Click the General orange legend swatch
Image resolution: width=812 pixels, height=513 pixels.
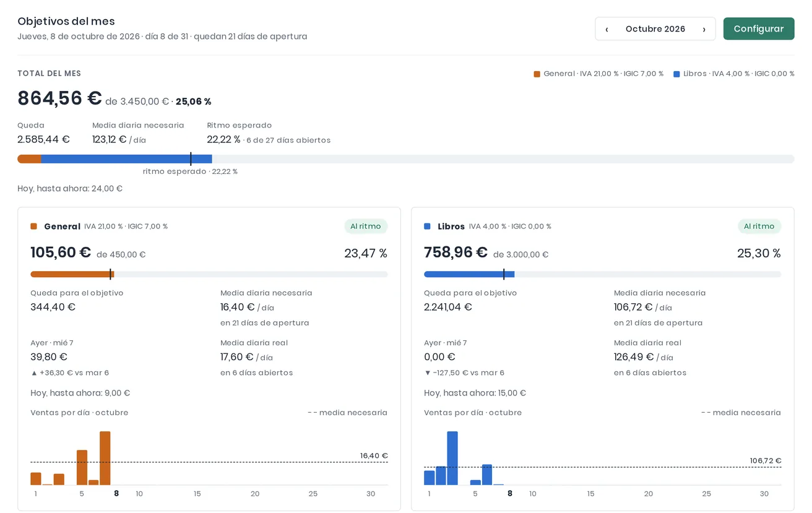537,74
